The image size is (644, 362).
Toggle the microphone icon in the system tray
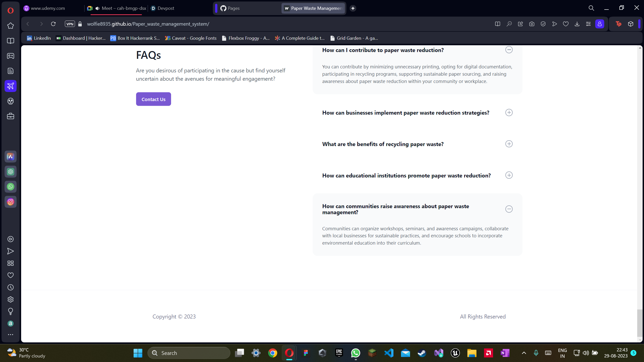536,353
